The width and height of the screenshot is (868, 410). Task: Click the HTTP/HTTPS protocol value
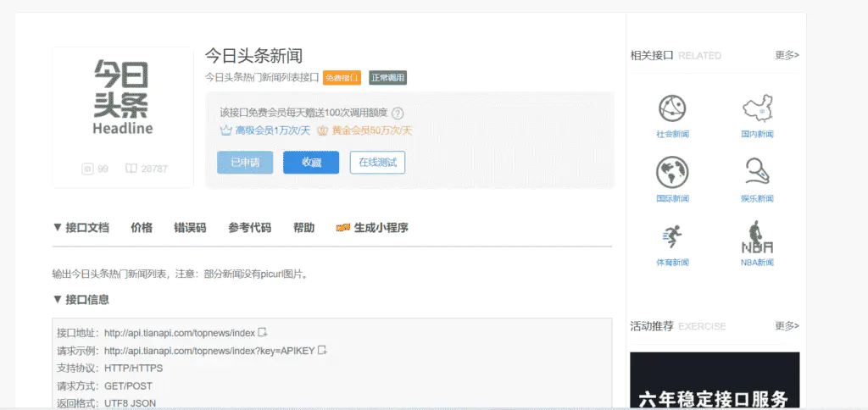(x=133, y=368)
